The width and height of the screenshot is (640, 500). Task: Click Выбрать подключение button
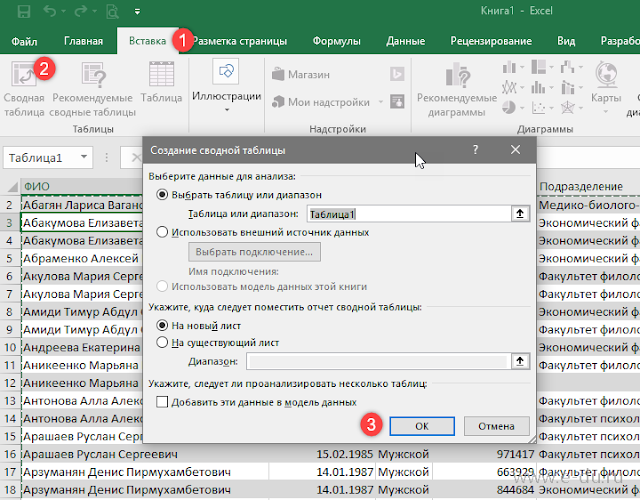pyautogui.click(x=254, y=252)
